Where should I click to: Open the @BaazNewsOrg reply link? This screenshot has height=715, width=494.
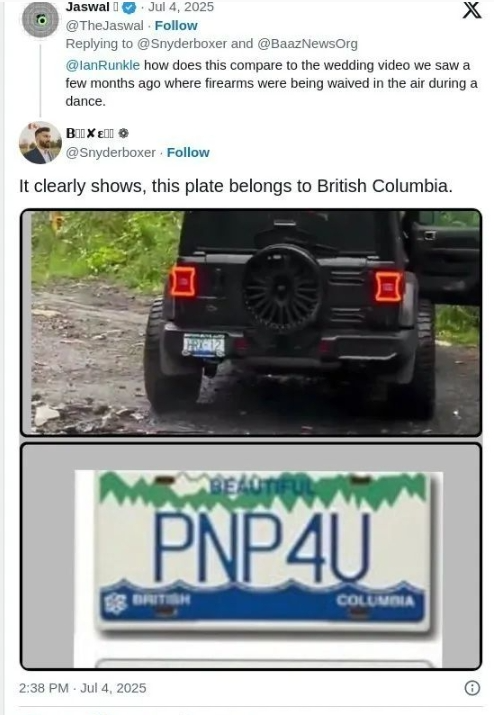pyautogui.click(x=307, y=44)
